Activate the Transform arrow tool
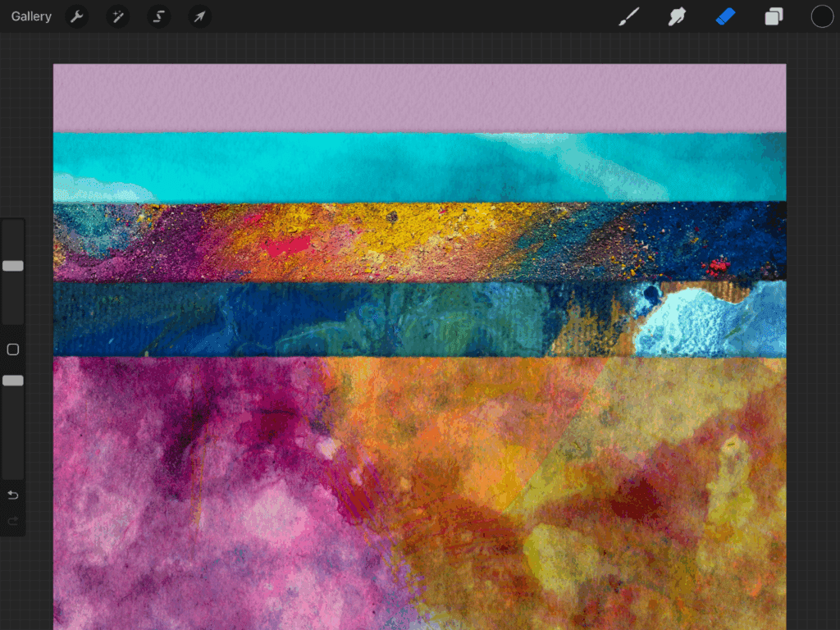Screen dimensions: 840x630 [x=199, y=16]
